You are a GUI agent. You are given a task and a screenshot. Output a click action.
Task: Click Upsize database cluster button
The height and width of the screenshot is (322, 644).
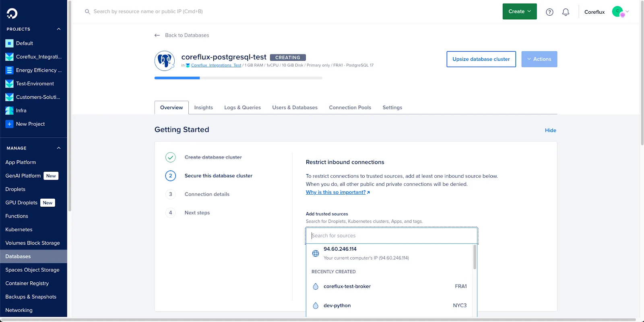[x=481, y=59]
